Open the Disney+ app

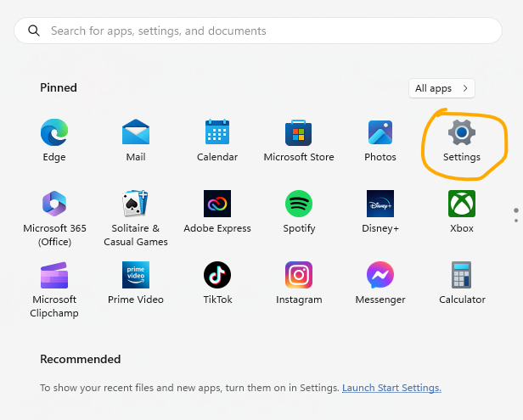pos(380,211)
